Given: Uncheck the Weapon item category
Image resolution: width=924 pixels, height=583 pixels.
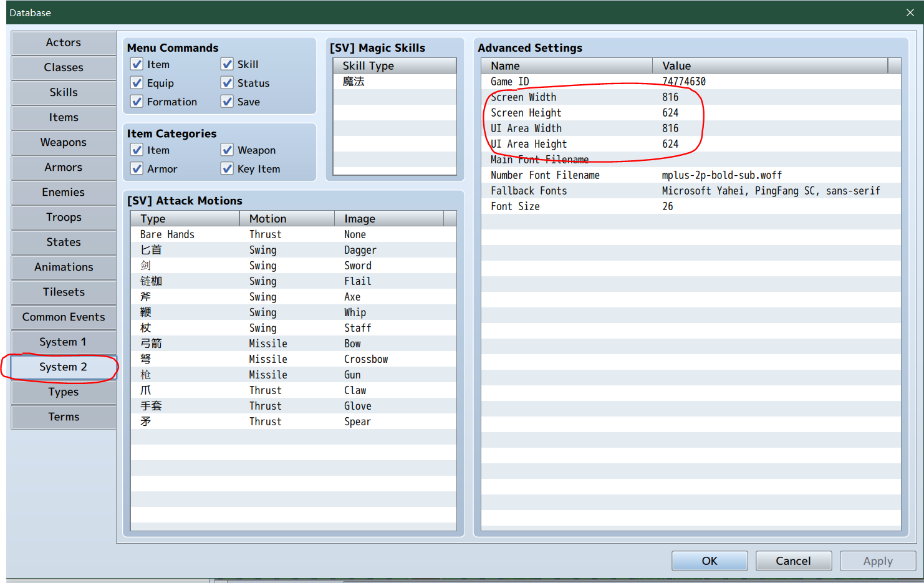Looking at the screenshot, I should [x=227, y=150].
